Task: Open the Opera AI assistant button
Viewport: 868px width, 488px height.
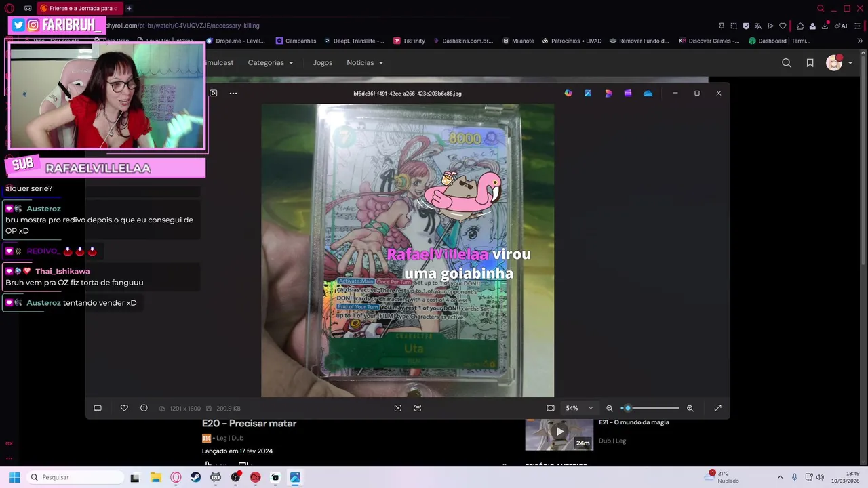Action: [x=842, y=26]
